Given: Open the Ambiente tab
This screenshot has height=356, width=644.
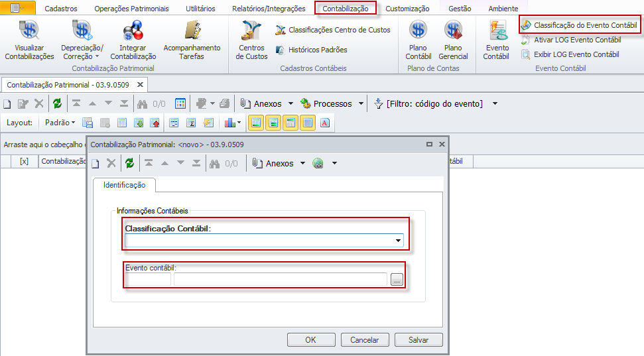Looking at the screenshot, I should (503, 9).
